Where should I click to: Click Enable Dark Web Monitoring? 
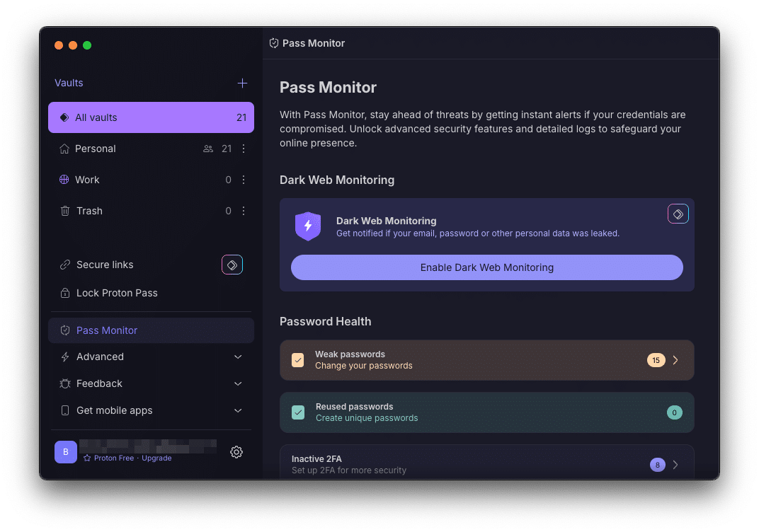(486, 267)
